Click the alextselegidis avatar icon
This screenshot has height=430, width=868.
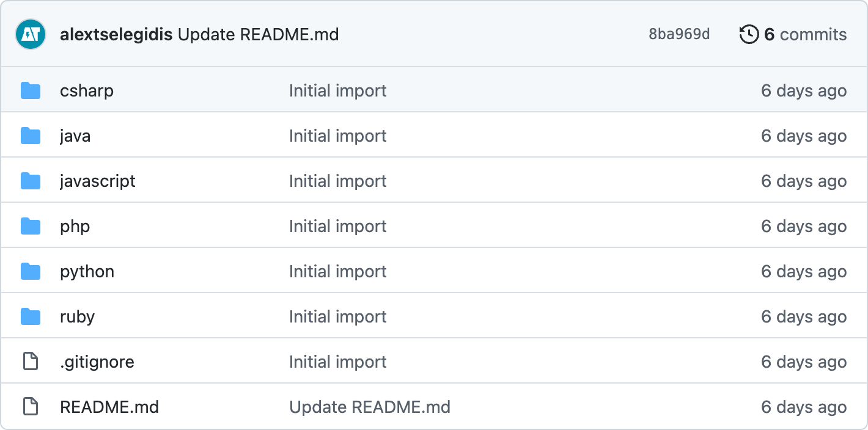(31, 34)
